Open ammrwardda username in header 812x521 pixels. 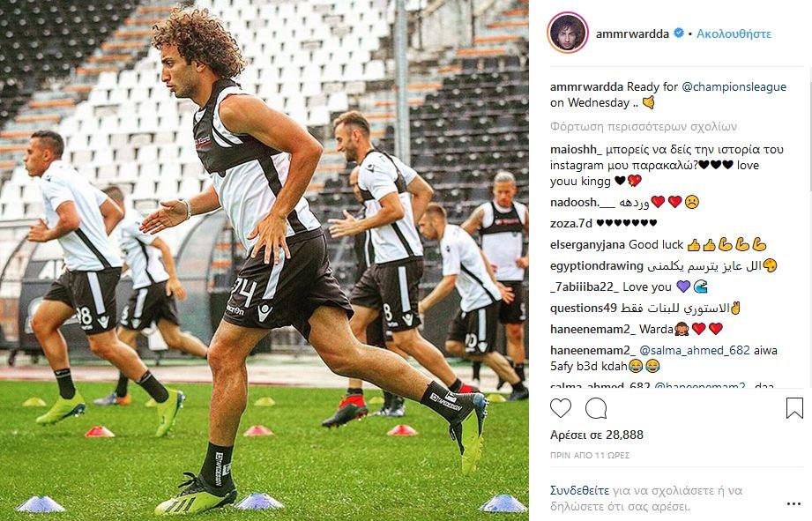tap(632, 33)
